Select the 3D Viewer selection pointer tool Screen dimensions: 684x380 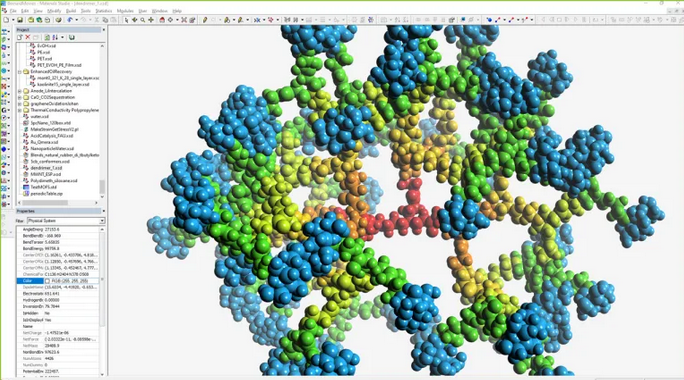[x=127, y=20]
